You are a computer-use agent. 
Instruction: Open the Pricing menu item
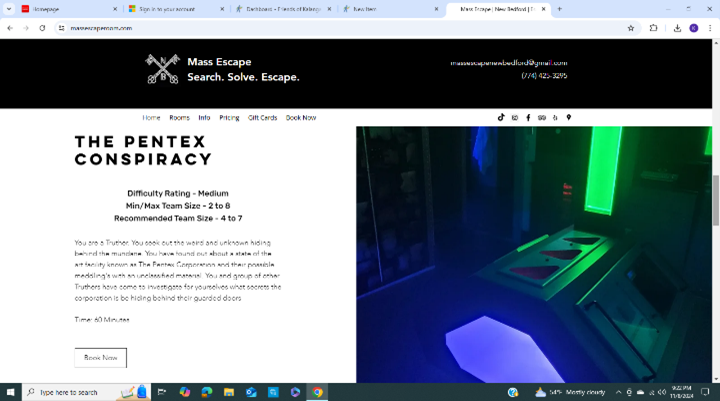pyautogui.click(x=229, y=118)
